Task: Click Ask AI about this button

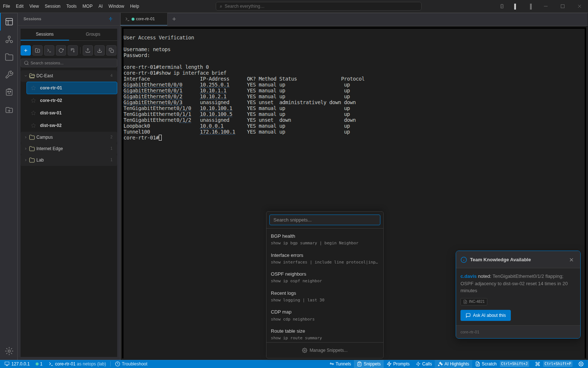Action: click(x=485, y=315)
